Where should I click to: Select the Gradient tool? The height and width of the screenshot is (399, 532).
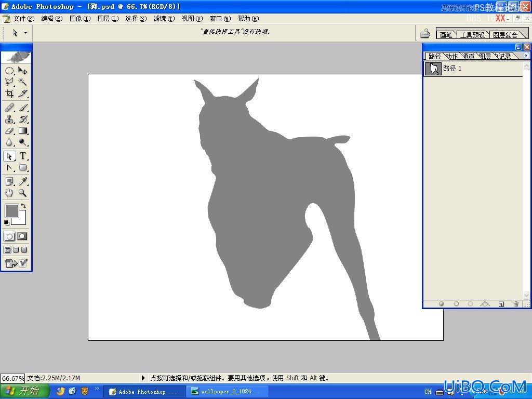[23, 130]
